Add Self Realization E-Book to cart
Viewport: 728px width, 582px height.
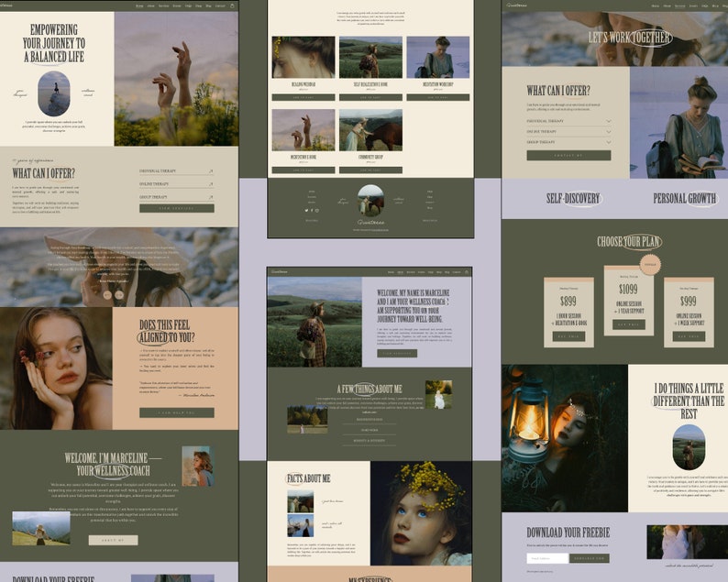[x=370, y=97]
